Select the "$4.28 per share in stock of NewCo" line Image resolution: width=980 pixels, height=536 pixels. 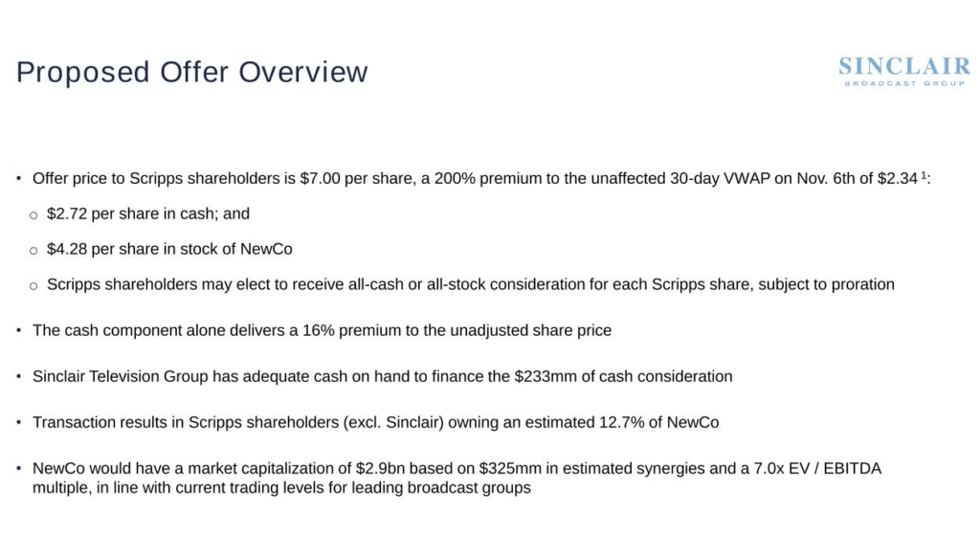pyautogui.click(x=169, y=250)
